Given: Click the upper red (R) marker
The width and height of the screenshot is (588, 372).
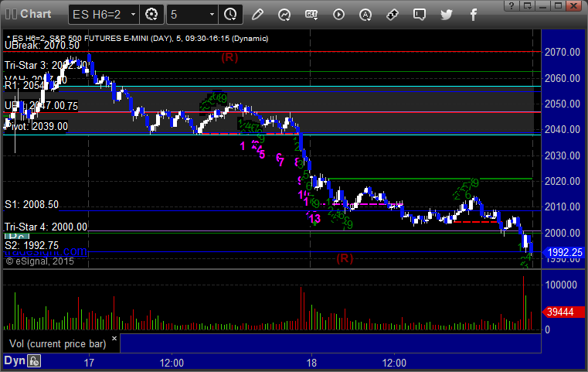Looking at the screenshot, I should tap(229, 57).
